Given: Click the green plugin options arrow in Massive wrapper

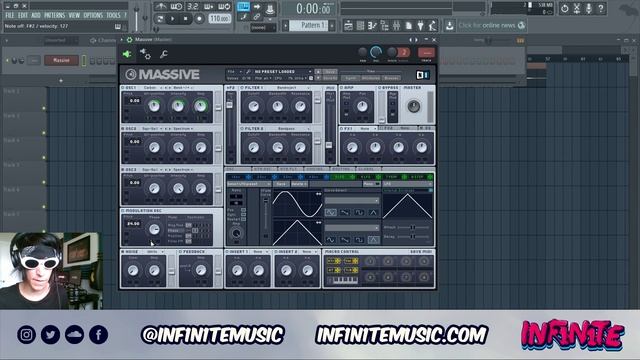Looking at the screenshot, I should click(127, 54).
